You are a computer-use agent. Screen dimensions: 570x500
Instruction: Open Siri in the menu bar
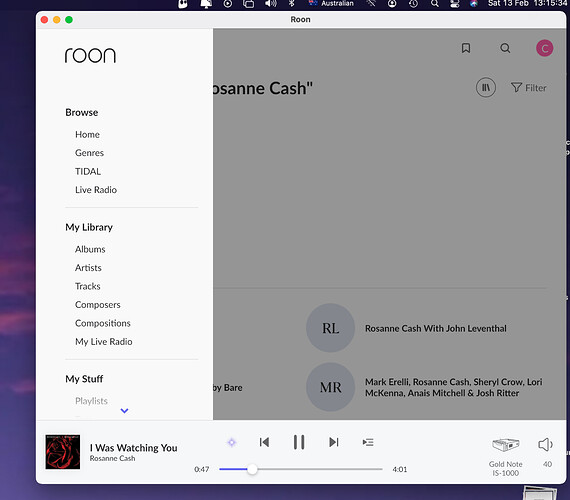tap(474, 4)
